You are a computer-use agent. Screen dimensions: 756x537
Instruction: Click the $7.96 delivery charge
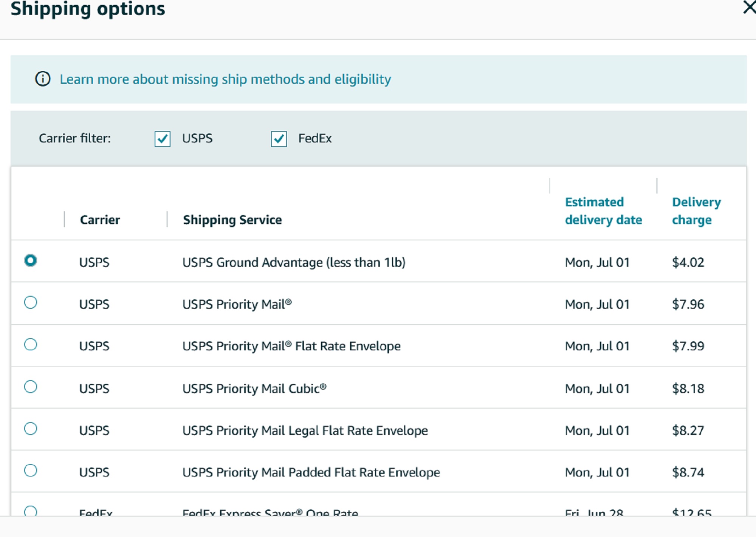tap(688, 304)
